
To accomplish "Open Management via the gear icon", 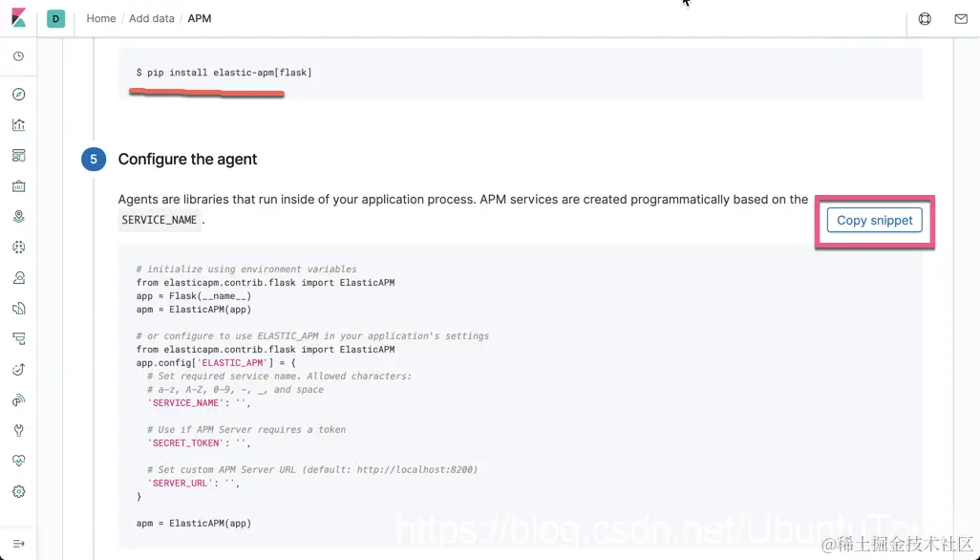I will click(19, 491).
